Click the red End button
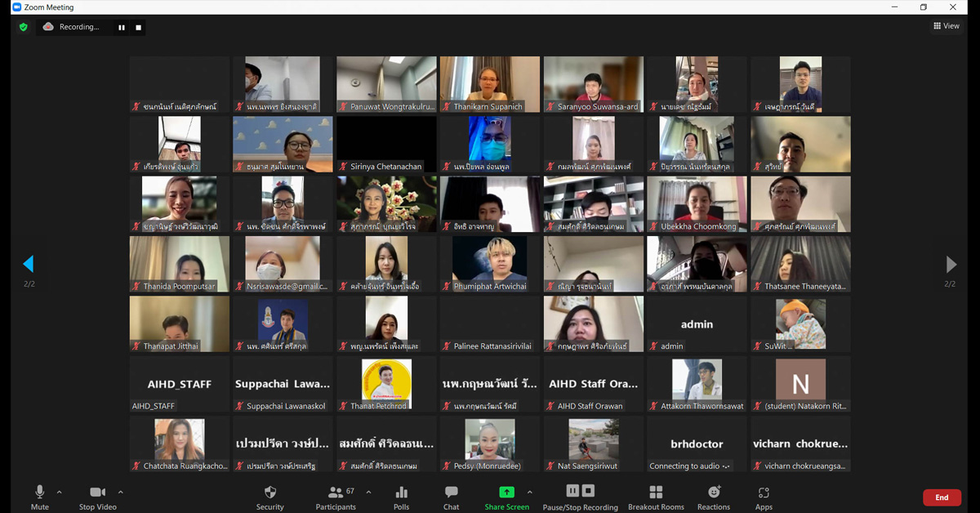The width and height of the screenshot is (980, 513). [941, 497]
